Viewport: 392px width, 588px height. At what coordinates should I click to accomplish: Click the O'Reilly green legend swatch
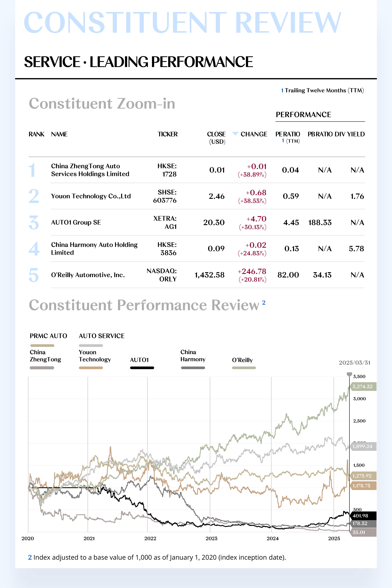coord(244,368)
